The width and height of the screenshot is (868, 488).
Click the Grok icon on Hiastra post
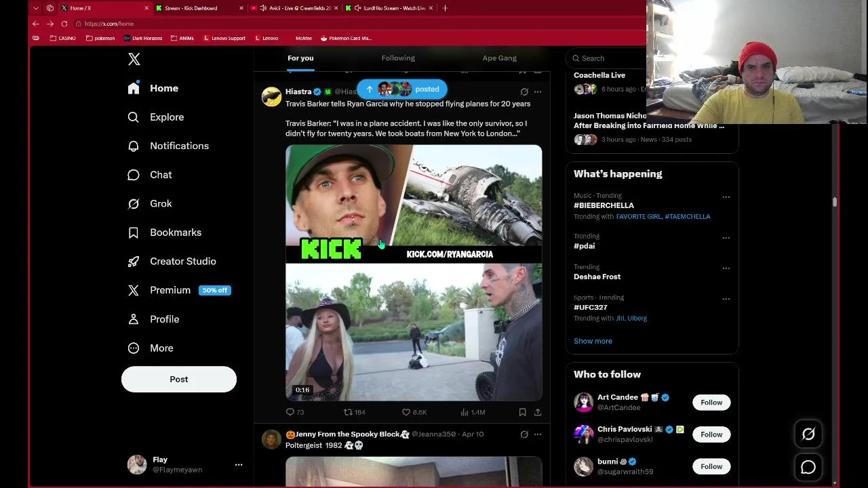coord(524,91)
